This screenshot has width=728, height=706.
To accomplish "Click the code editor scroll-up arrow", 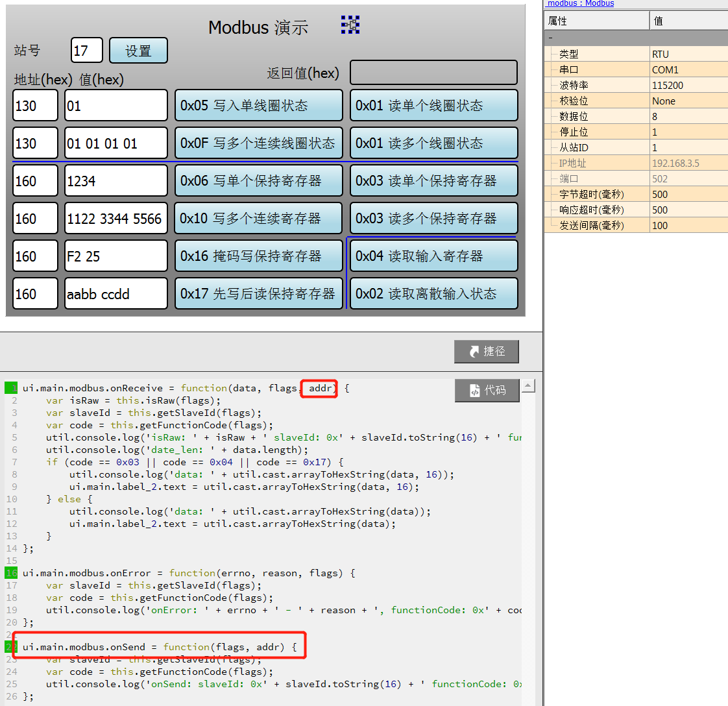I will point(528,385).
